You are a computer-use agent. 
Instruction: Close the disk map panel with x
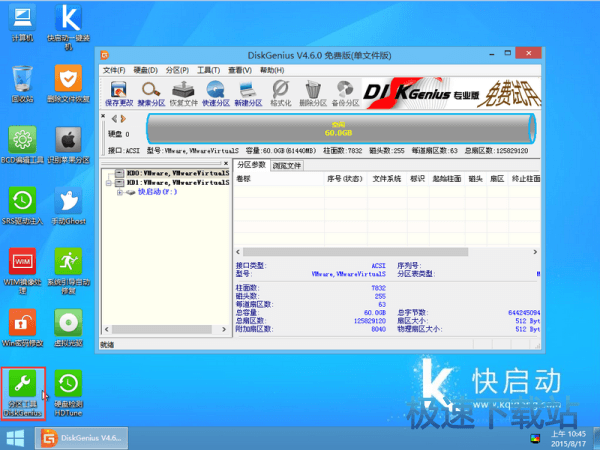(x=103, y=116)
